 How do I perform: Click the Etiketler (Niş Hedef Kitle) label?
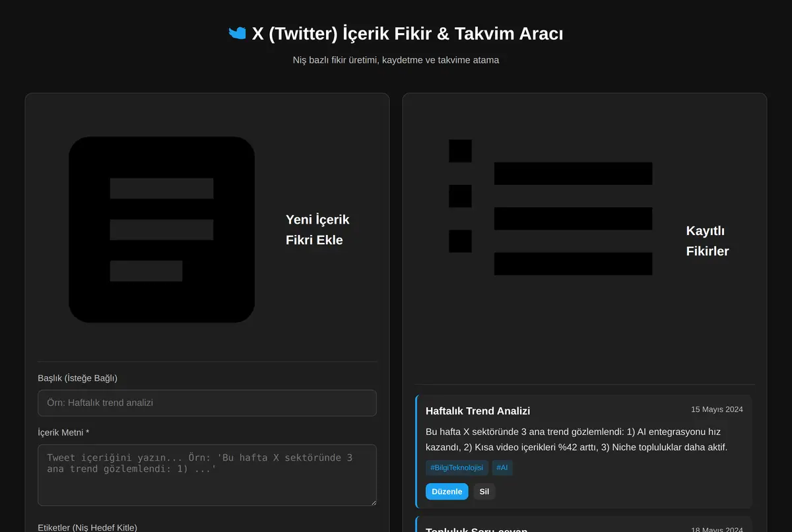88,527
